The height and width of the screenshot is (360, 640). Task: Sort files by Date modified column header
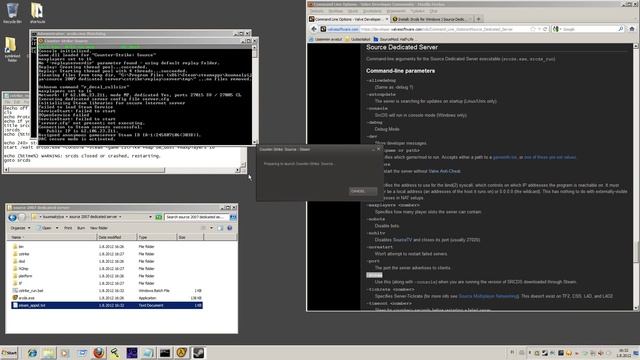[117, 237]
